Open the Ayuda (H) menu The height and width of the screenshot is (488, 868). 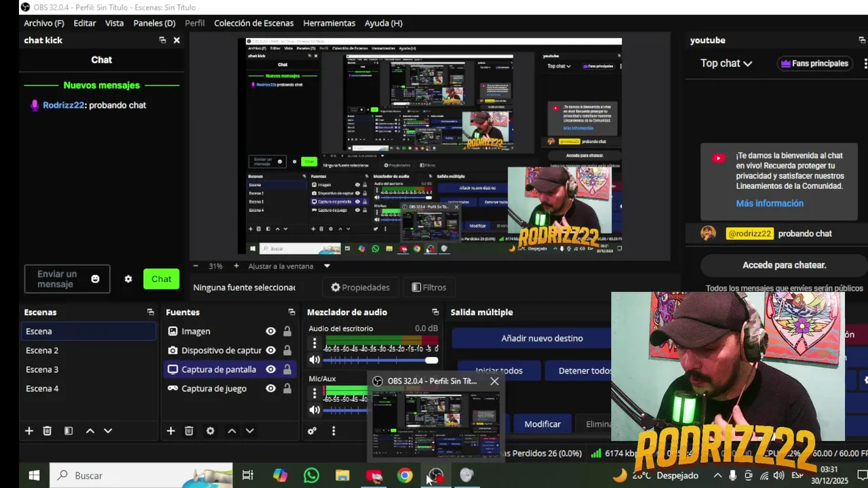[x=384, y=23]
